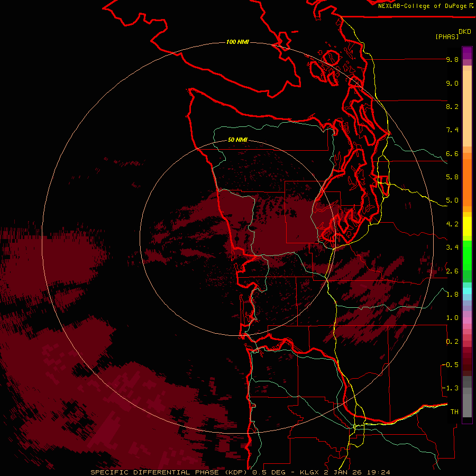Click the 100 NMI range ring label

pyautogui.click(x=237, y=42)
